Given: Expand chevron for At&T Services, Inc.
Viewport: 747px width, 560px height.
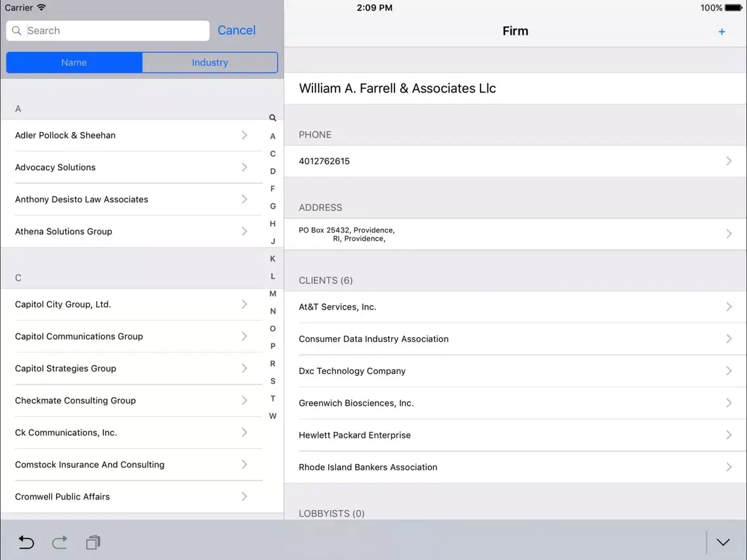Looking at the screenshot, I should (729, 307).
